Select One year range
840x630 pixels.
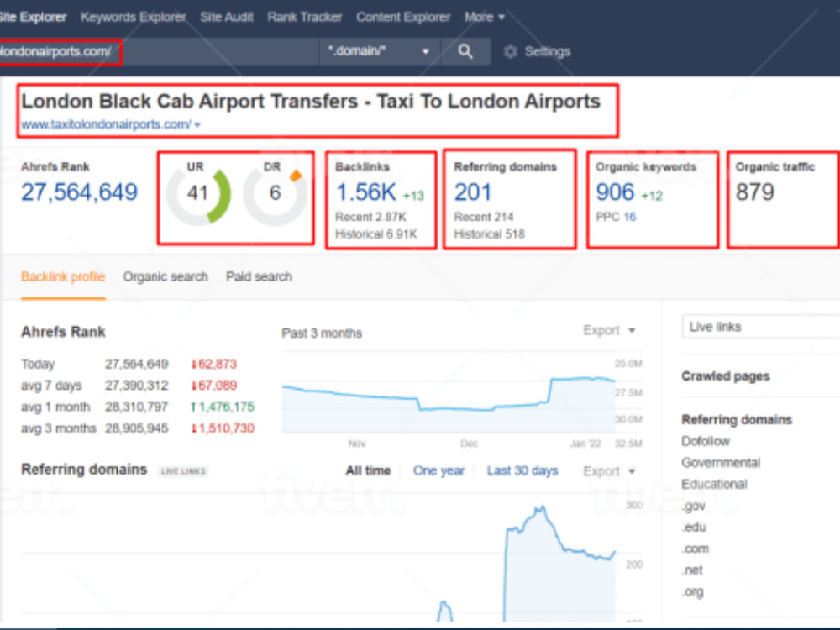438,471
